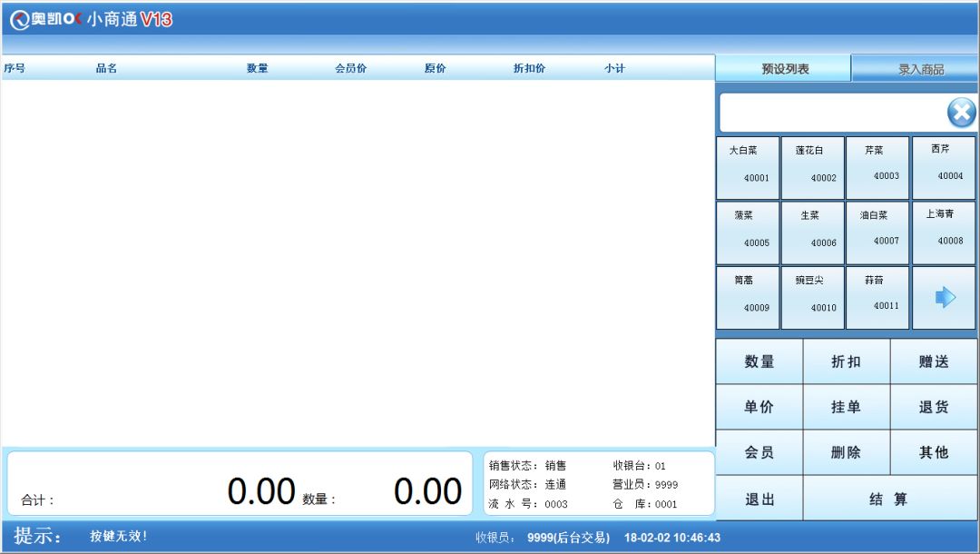Image resolution: width=980 pixels, height=554 pixels.
Task: Click the blue arrow to show next product page
Action: click(x=944, y=297)
